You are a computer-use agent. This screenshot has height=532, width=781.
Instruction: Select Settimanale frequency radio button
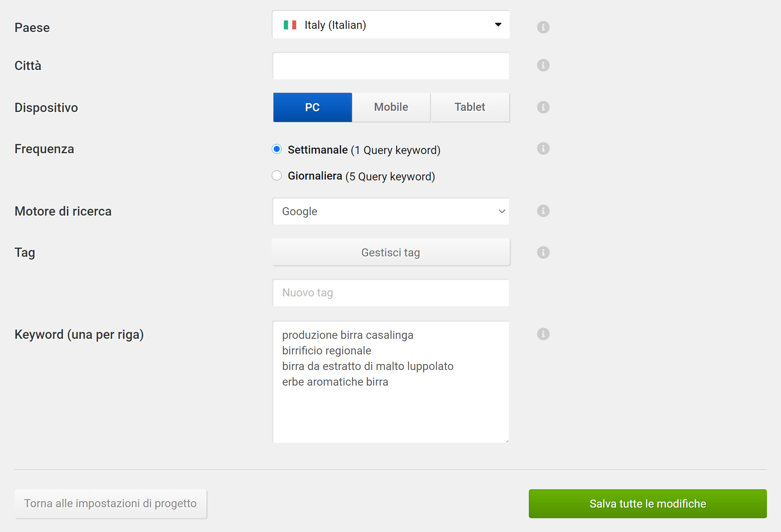click(x=277, y=149)
